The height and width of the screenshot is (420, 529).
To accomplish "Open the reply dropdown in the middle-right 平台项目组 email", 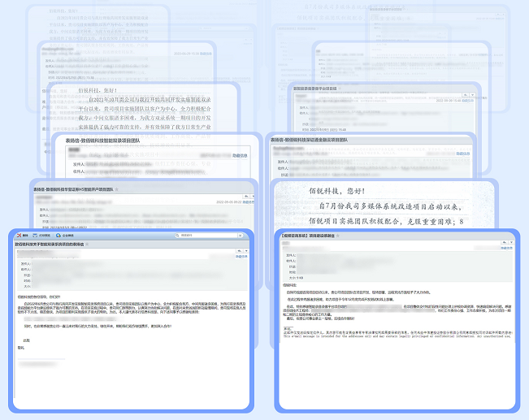I will tap(472, 95).
